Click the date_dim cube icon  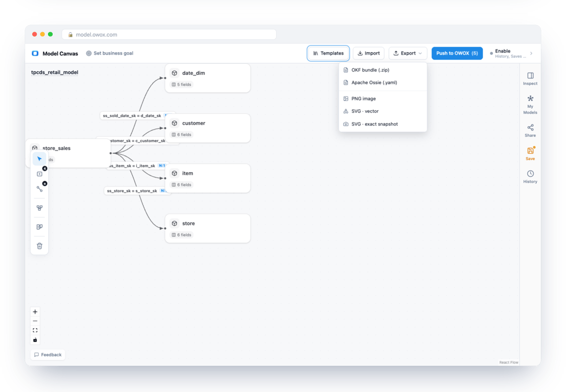point(174,73)
